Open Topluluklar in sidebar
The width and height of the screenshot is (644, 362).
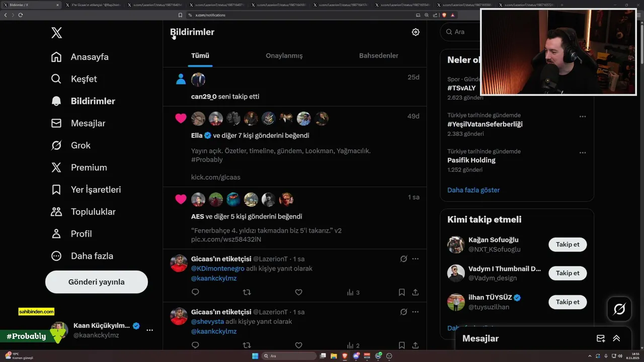(84, 212)
